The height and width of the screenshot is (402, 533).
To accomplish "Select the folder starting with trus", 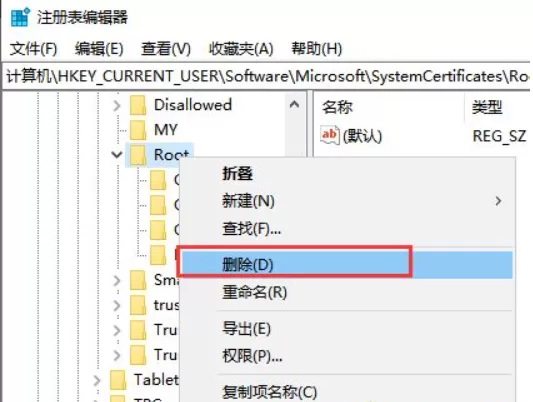I will pos(138,305).
